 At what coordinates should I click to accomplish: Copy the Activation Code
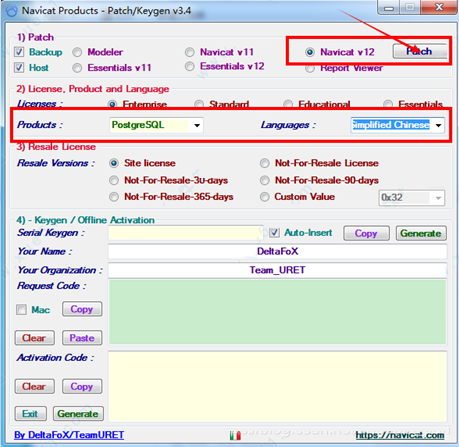coord(82,386)
